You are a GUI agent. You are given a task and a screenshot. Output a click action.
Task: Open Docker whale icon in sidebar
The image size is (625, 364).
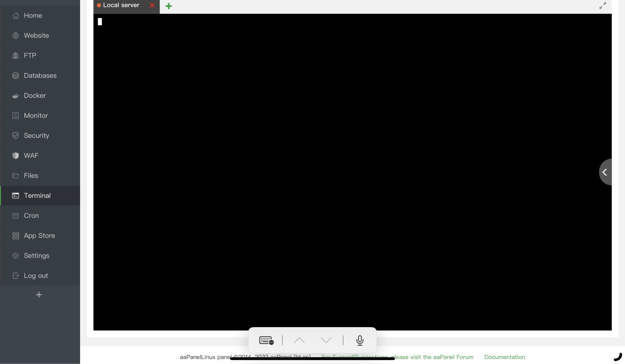pos(16,96)
